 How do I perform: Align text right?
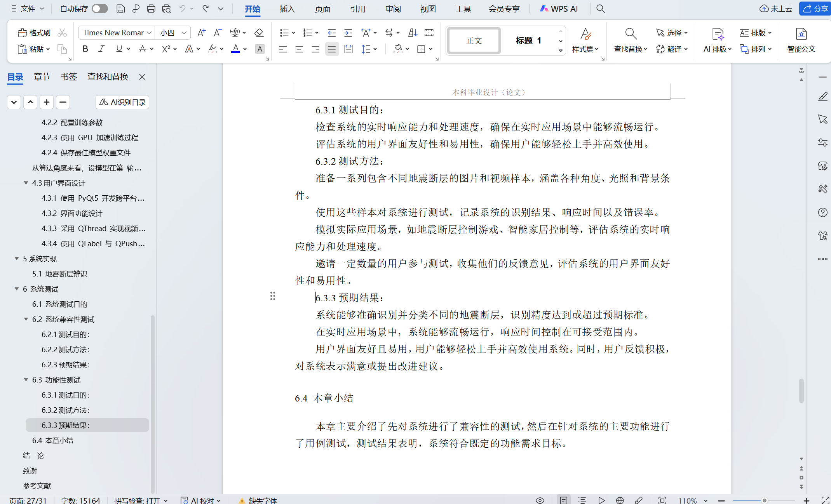(315, 49)
